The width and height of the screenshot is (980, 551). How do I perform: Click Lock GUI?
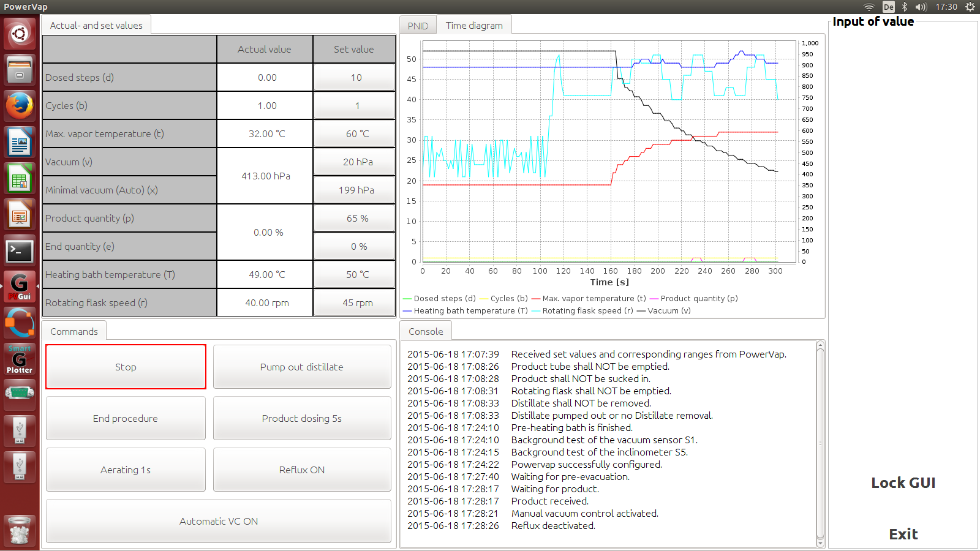pos(903,482)
